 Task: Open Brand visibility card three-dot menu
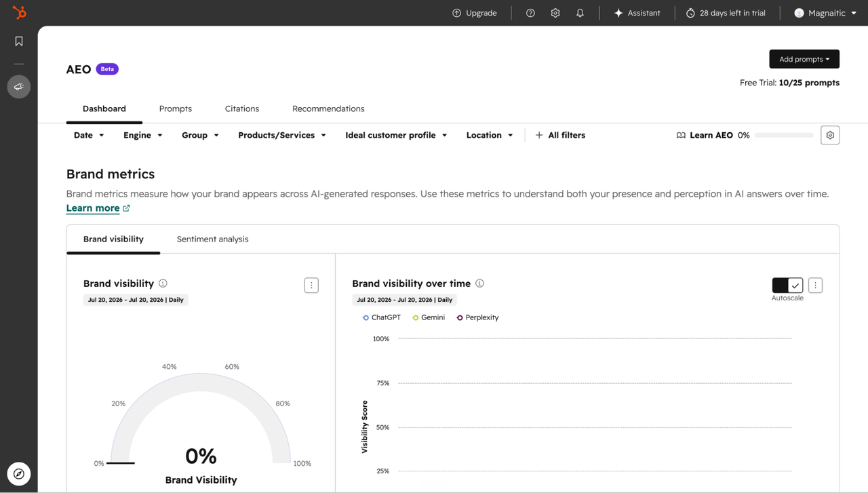click(311, 285)
